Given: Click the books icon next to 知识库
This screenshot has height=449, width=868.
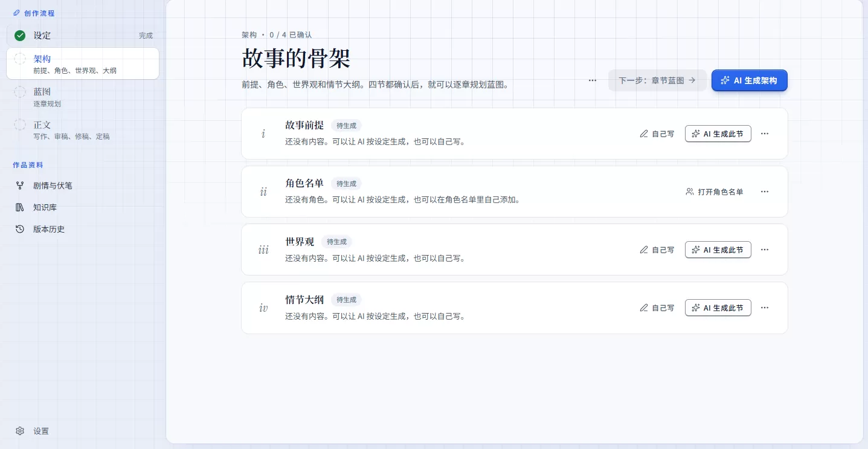Looking at the screenshot, I should (20, 207).
